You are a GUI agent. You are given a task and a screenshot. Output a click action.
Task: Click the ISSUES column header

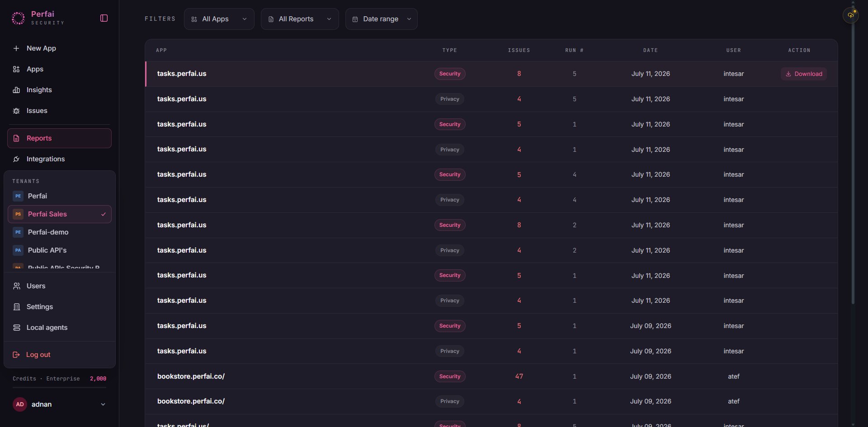tap(519, 50)
